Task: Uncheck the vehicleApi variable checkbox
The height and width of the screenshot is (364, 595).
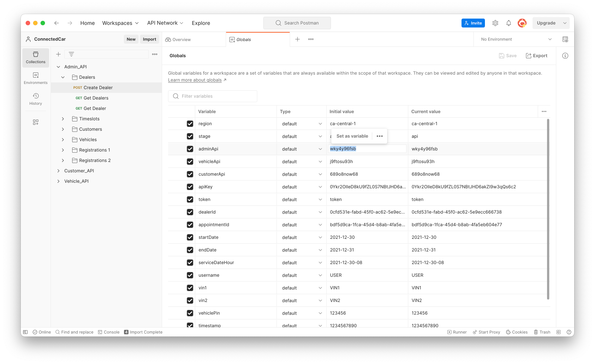Action: (x=190, y=162)
